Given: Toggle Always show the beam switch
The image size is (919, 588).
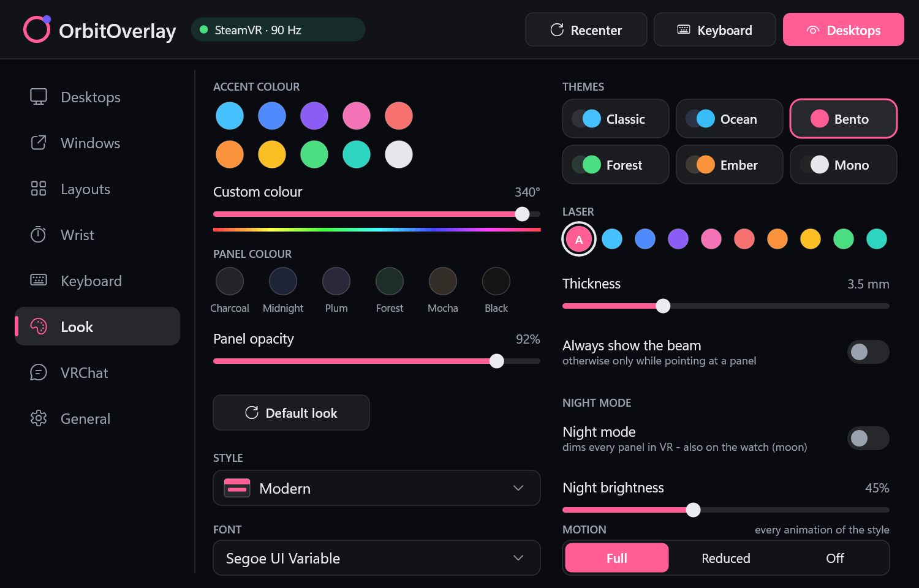Looking at the screenshot, I should coord(868,352).
